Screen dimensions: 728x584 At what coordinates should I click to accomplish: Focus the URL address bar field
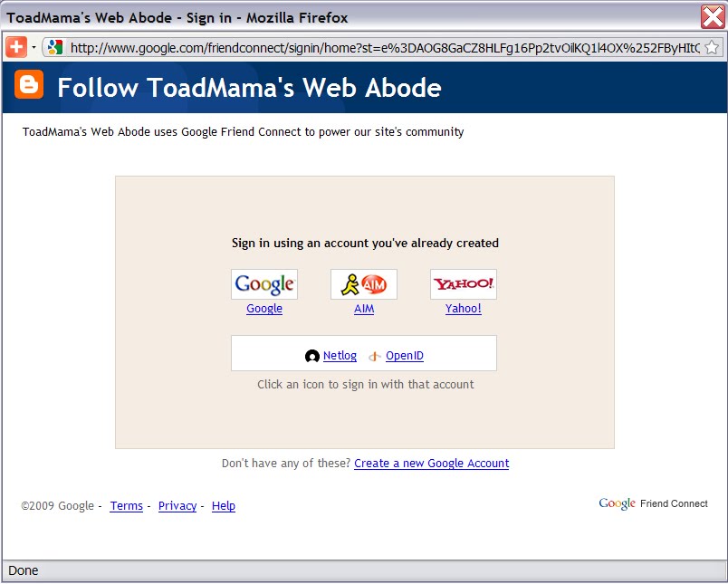click(x=385, y=47)
